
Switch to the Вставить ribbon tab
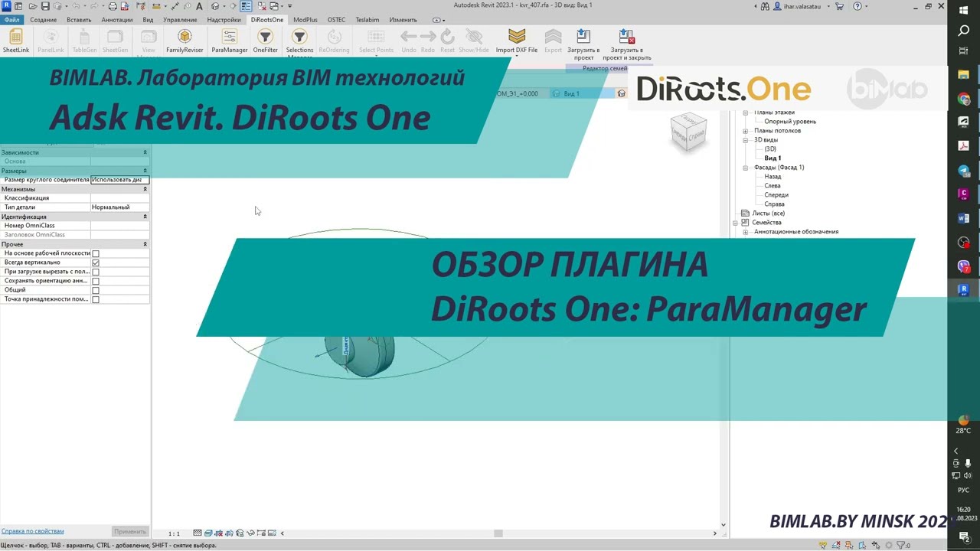[x=79, y=20]
